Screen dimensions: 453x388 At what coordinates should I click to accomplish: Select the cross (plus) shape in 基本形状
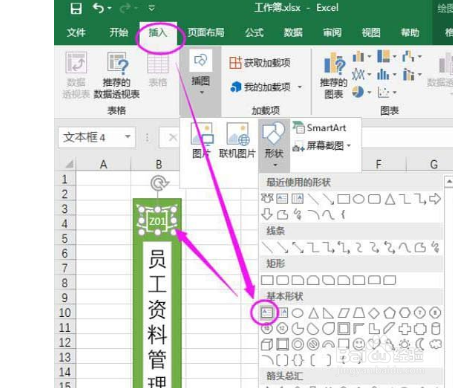click(405, 329)
